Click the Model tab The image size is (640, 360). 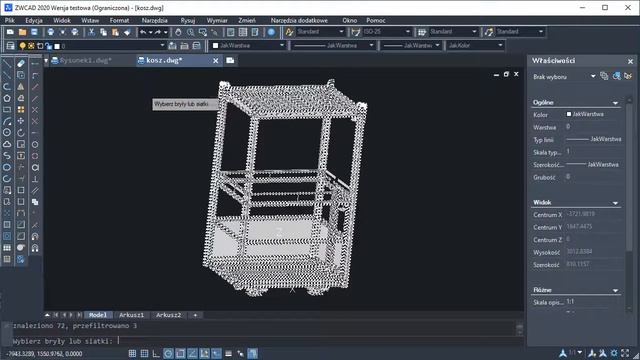98,315
